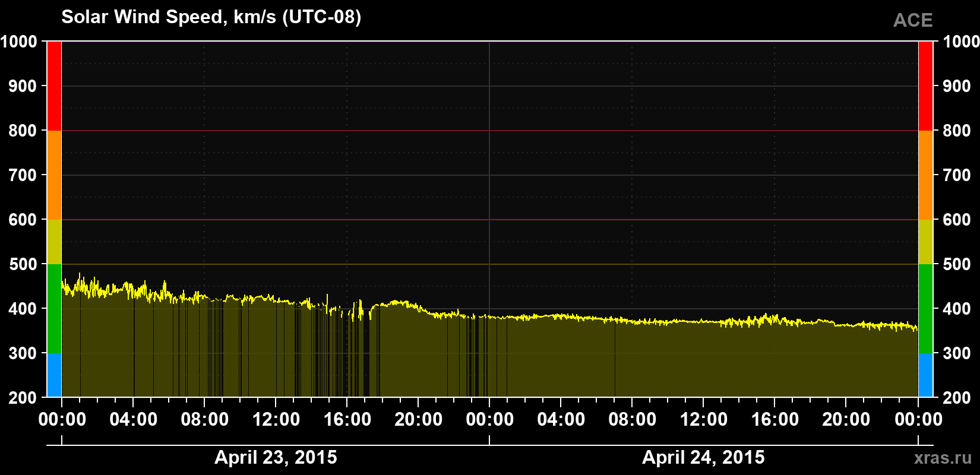Click the xras.ru watermark link
980x475 pixels.
click(943, 458)
